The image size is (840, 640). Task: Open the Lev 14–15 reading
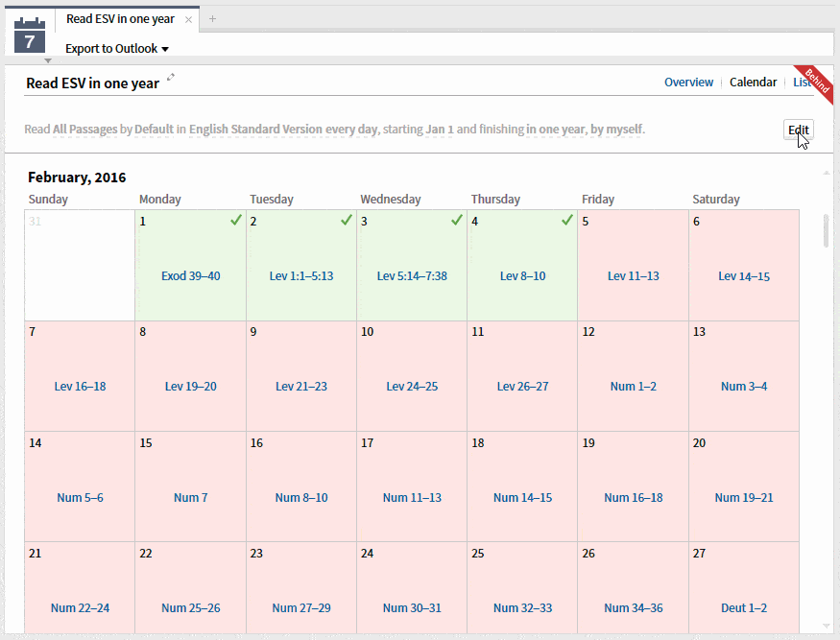tap(744, 276)
